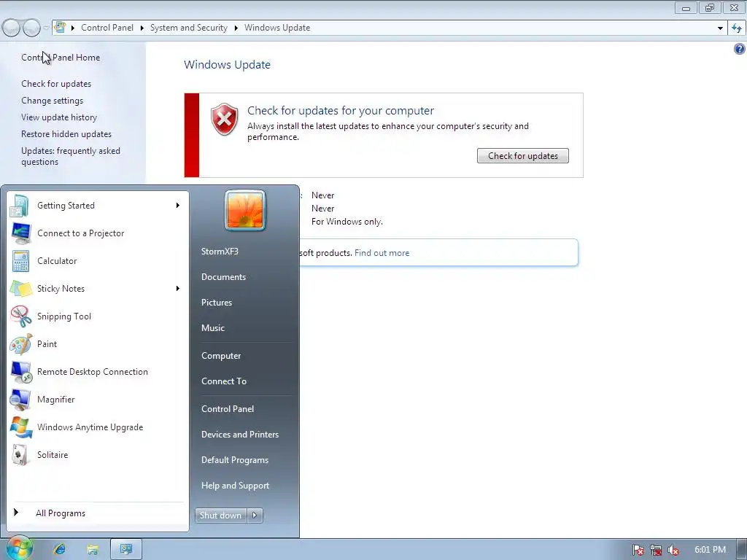Image resolution: width=747 pixels, height=560 pixels.
Task: Expand root arrow before Control Panel breadcrumb
Action: tap(73, 28)
